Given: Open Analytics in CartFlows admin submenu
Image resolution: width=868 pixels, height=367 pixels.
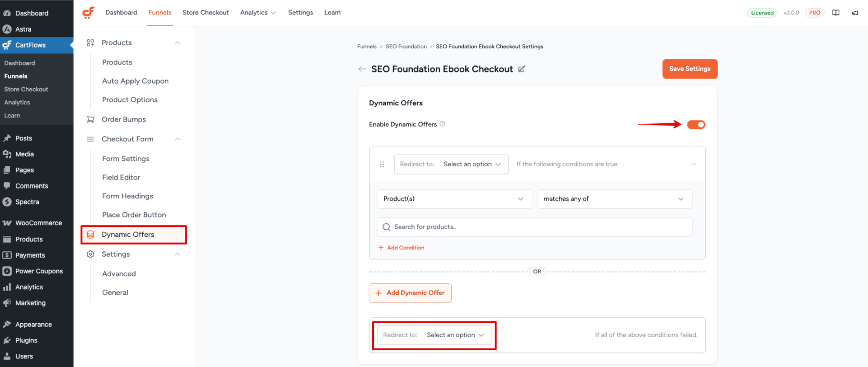Looking at the screenshot, I should click(x=17, y=103).
